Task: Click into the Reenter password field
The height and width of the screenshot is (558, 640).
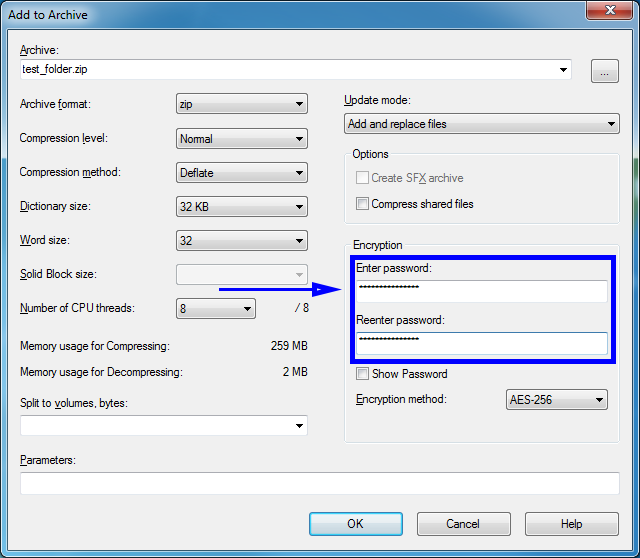Action: [x=480, y=343]
